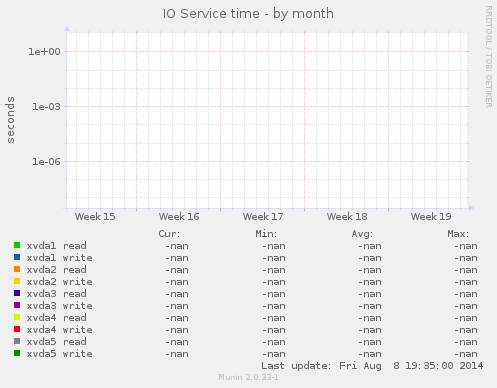Click the xvda2 write yellow color swatch
Image resolution: width=497 pixels, height=388 pixels.
tap(17, 281)
